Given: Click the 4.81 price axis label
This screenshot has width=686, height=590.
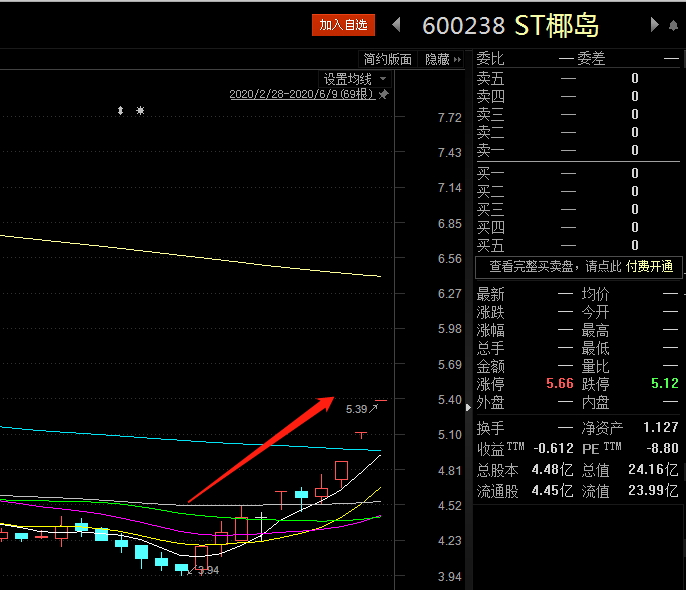Looking at the screenshot, I should (450, 471).
